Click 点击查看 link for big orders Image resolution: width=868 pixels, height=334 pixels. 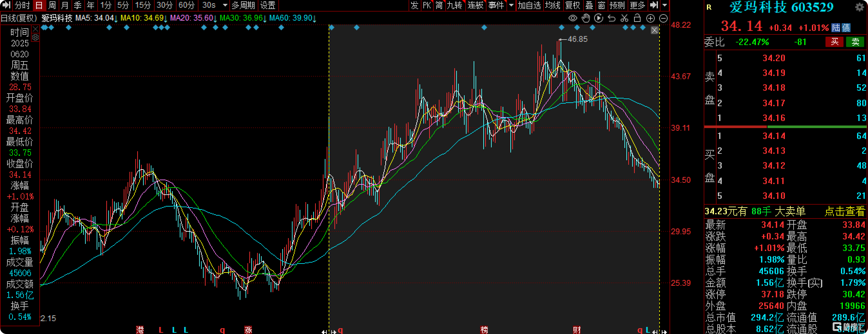[844, 211]
